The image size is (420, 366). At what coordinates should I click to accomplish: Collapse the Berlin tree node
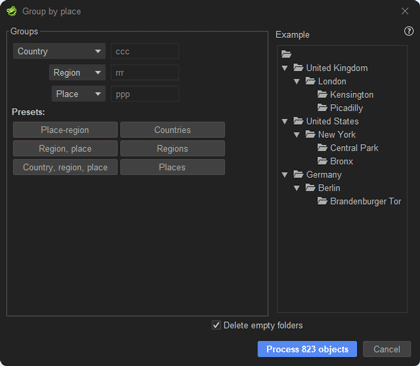coord(297,188)
